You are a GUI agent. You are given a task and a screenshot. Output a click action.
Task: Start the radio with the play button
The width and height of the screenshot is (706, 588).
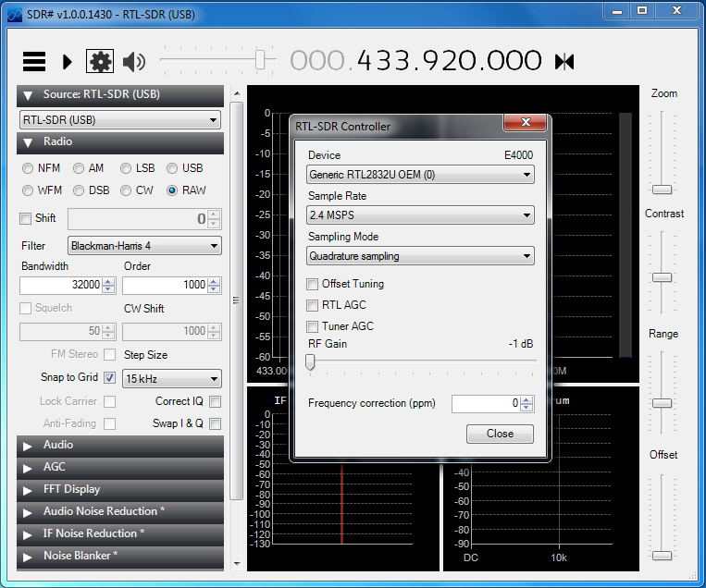tap(68, 62)
